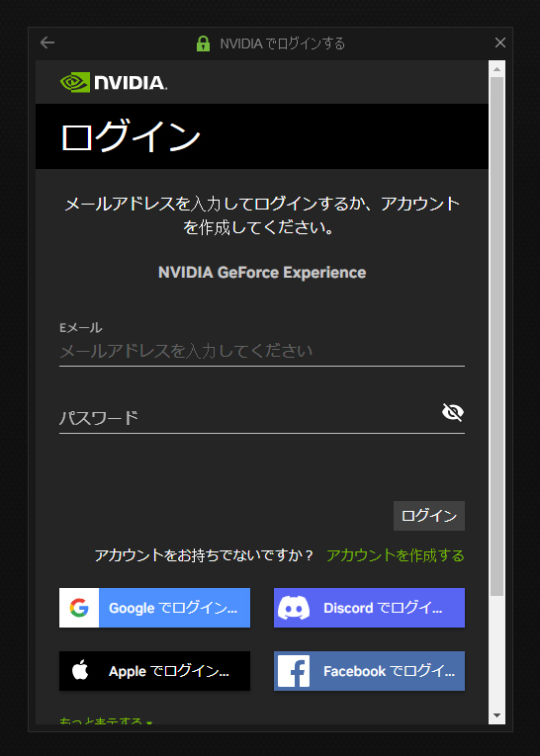Click the ログイン button

(429, 516)
